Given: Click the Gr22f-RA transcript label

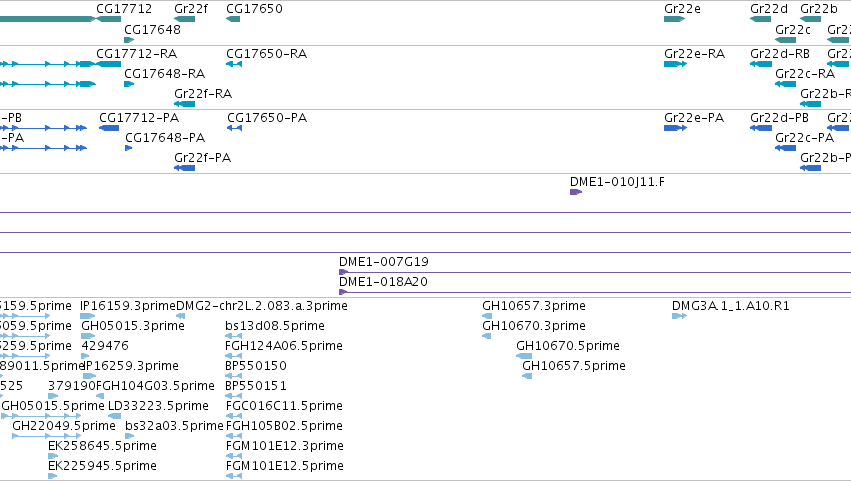Looking at the screenshot, I should 203,93.
